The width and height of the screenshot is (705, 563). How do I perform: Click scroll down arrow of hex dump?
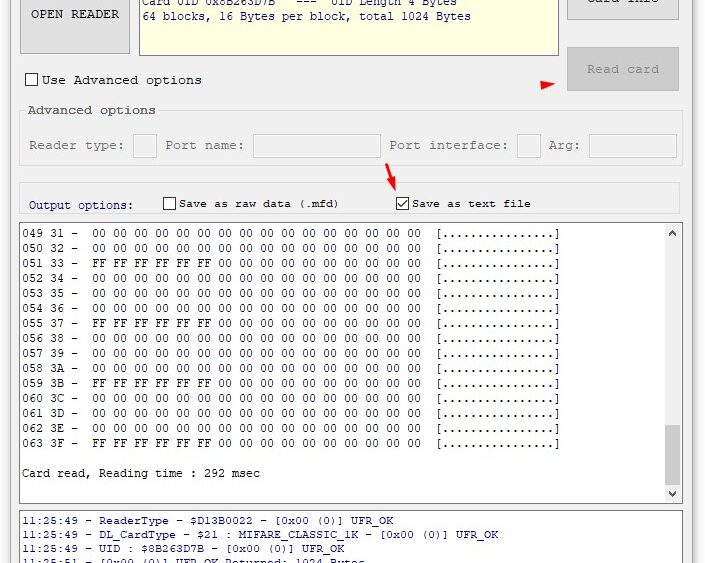click(673, 494)
